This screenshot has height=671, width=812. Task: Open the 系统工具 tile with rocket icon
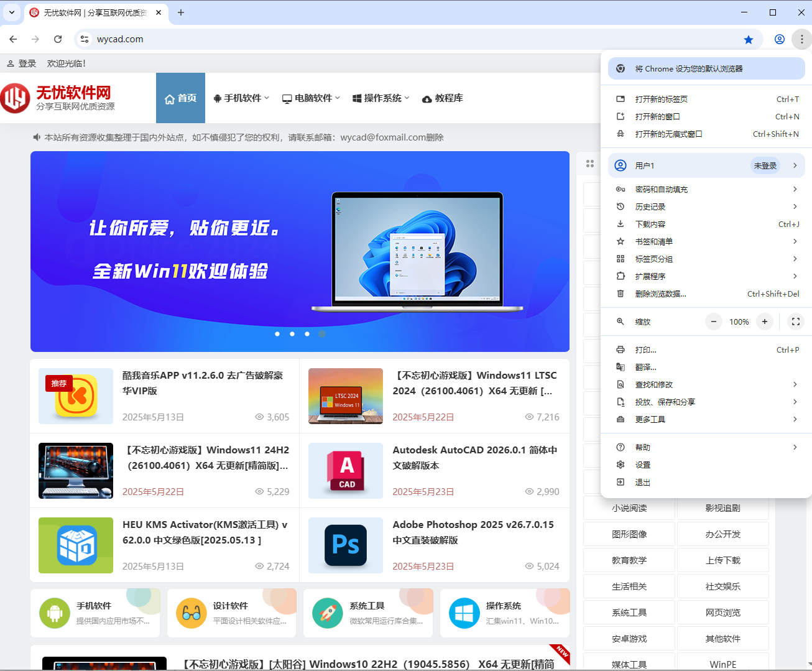pyautogui.click(x=367, y=613)
